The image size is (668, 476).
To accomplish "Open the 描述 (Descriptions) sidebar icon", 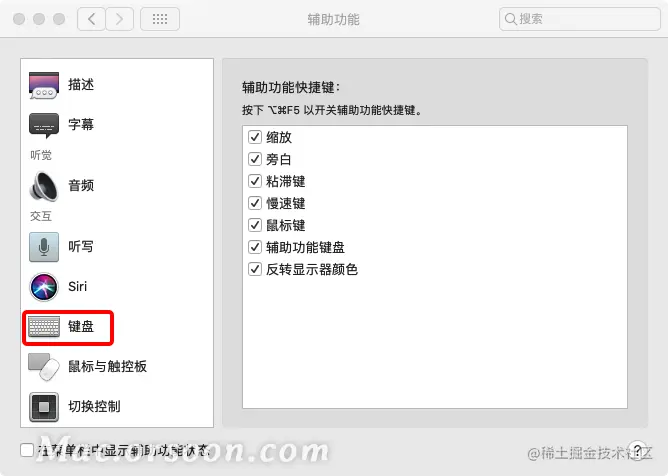I will 43,85.
